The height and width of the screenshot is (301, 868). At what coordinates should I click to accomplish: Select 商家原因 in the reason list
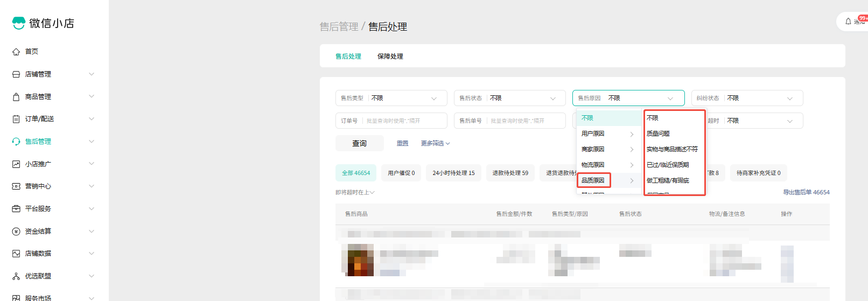(x=593, y=149)
